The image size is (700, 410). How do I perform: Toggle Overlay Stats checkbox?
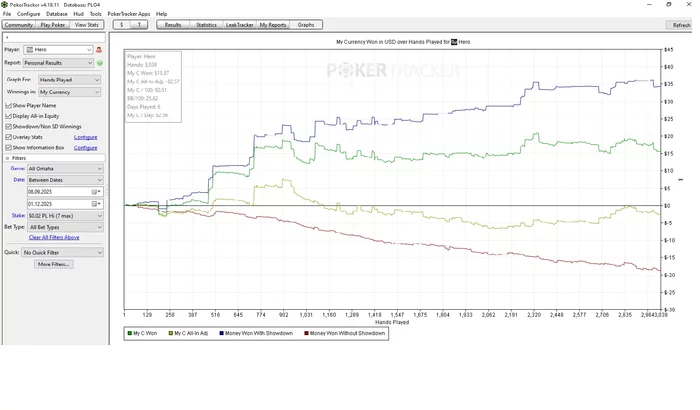[8, 138]
